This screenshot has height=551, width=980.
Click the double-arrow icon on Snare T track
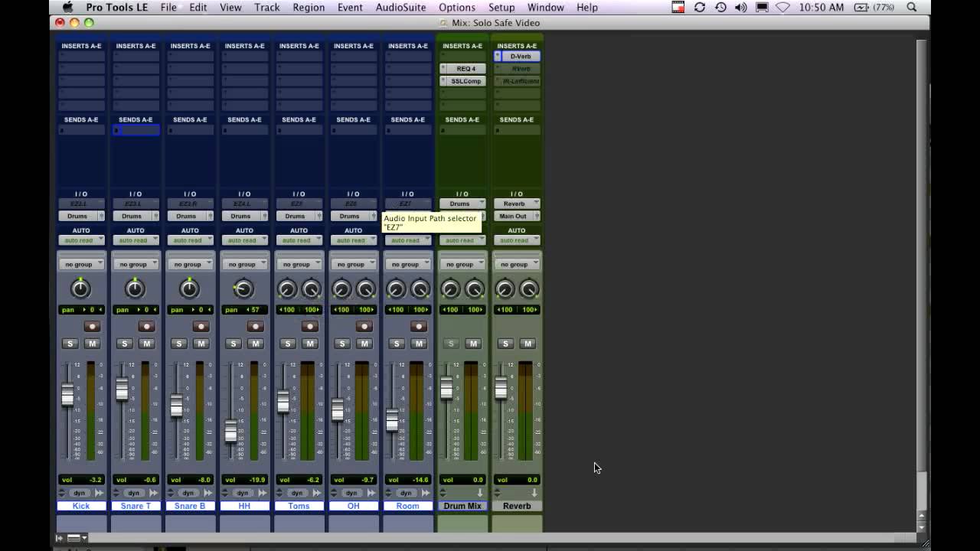153,493
